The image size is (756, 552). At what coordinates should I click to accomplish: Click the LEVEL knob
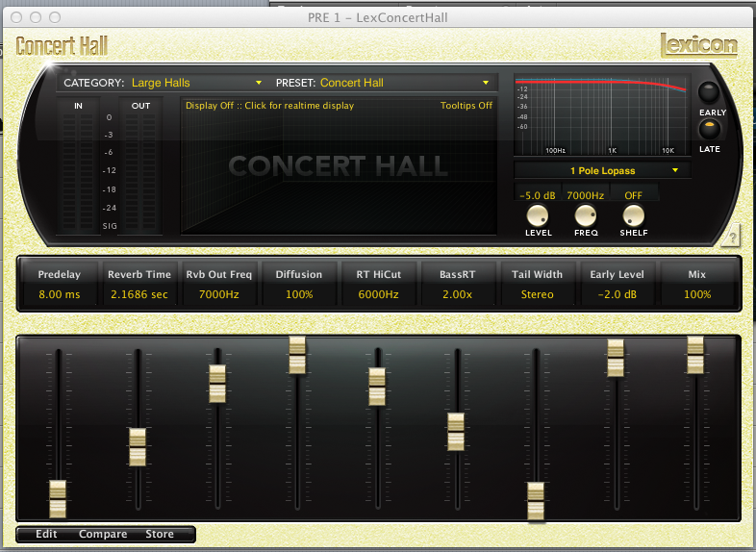(537, 215)
